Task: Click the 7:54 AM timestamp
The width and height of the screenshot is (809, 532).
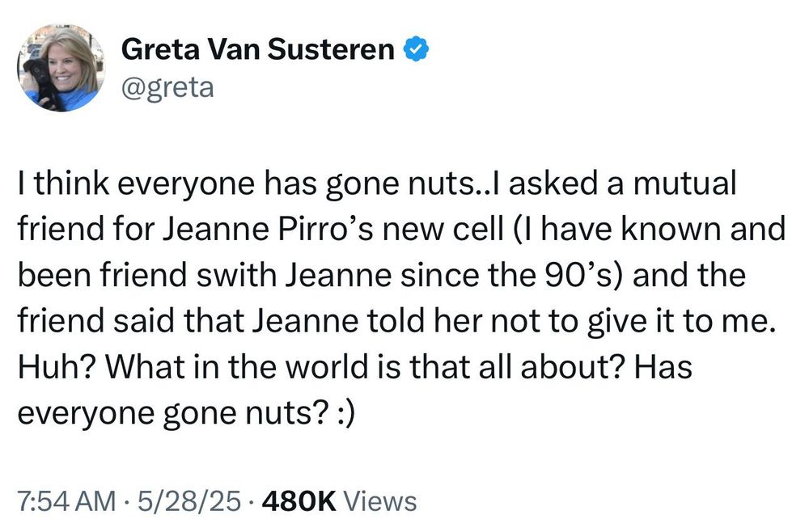Action: click(67, 501)
